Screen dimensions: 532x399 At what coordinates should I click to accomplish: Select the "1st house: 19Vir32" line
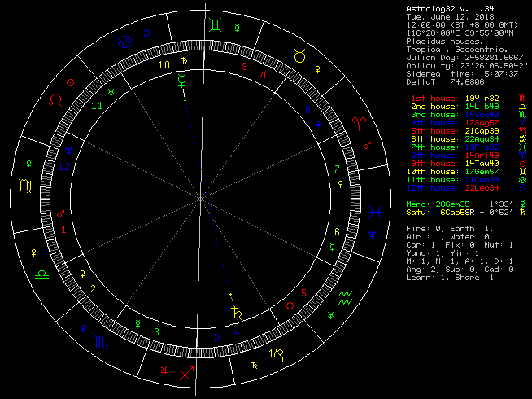[452, 97]
